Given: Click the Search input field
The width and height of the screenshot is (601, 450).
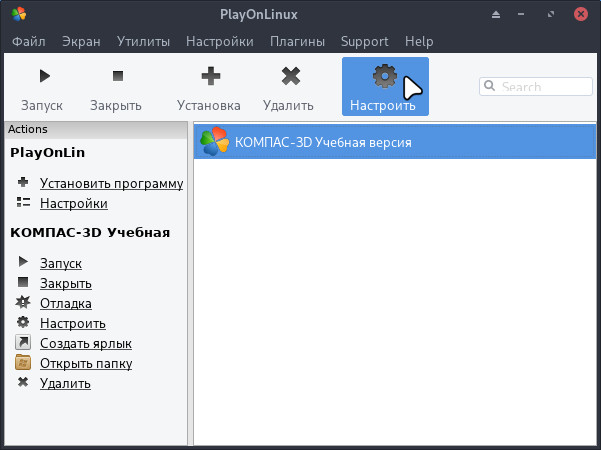Looking at the screenshot, I should (x=535, y=86).
